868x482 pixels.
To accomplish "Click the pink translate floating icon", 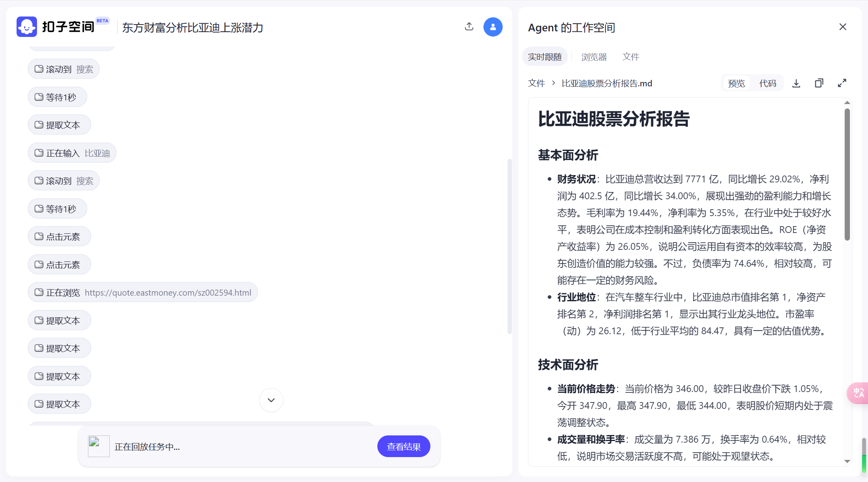I will coord(859,393).
